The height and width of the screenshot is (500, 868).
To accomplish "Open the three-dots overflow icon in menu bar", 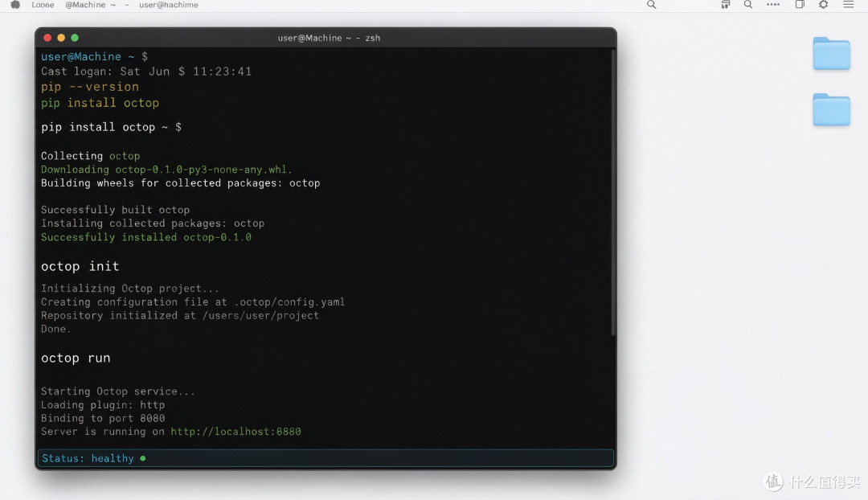I will pyautogui.click(x=773, y=5).
